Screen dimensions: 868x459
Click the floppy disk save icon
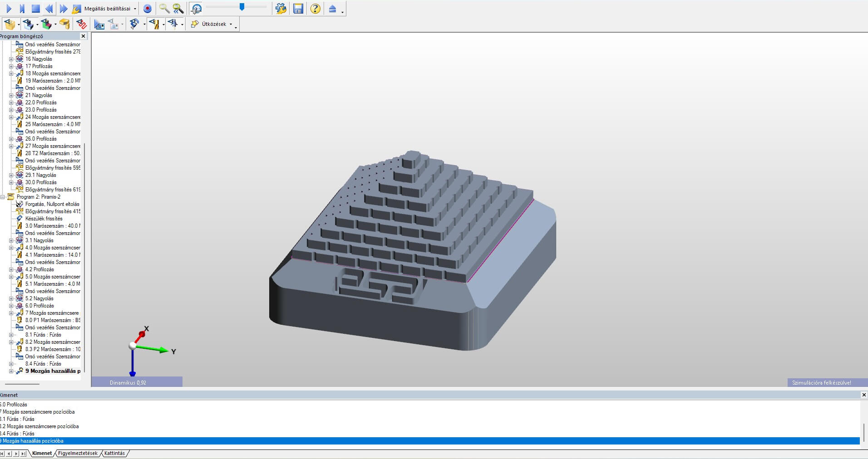(298, 9)
